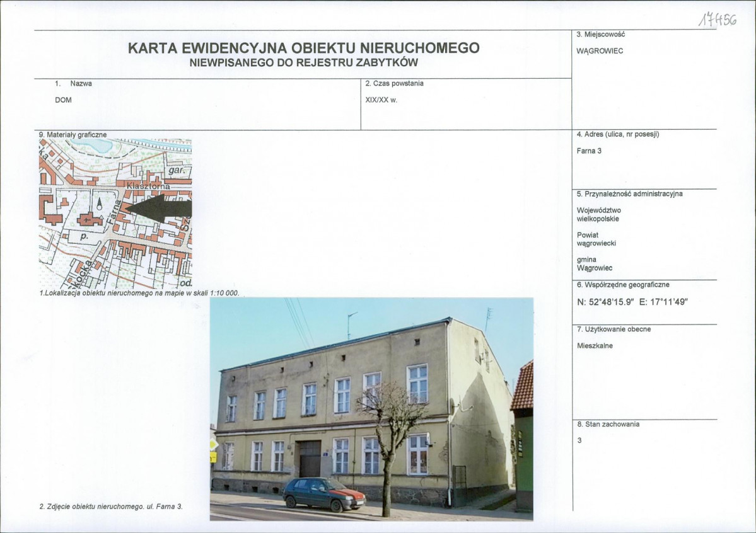Image resolution: width=756 pixels, height=533 pixels.
Task: Click the photo caption '2. Zdjęcie obiektu nieruchomego. ul. Farna 3.'
Action: coord(111,507)
